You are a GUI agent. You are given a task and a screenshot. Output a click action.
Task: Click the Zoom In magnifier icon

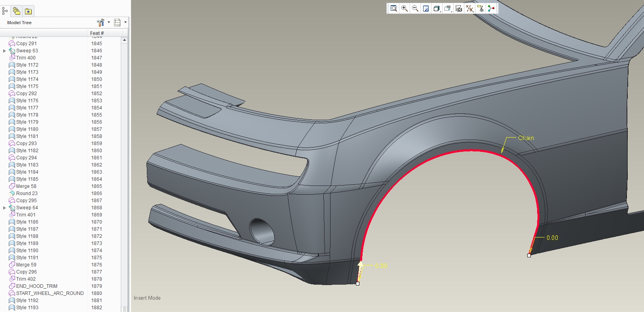[405, 8]
